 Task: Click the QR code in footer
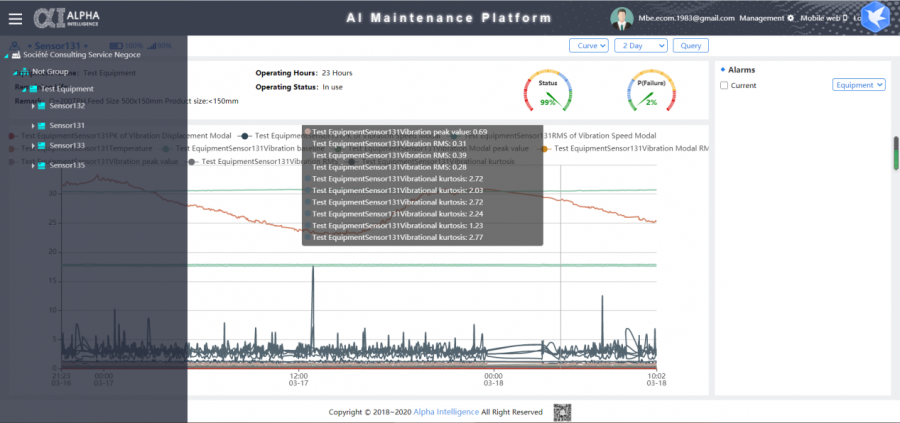click(562, 412)
